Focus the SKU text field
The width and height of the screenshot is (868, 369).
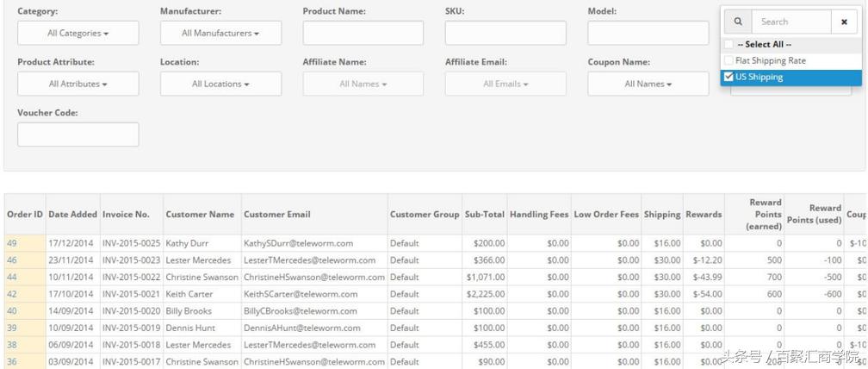[x=505, y=34]
